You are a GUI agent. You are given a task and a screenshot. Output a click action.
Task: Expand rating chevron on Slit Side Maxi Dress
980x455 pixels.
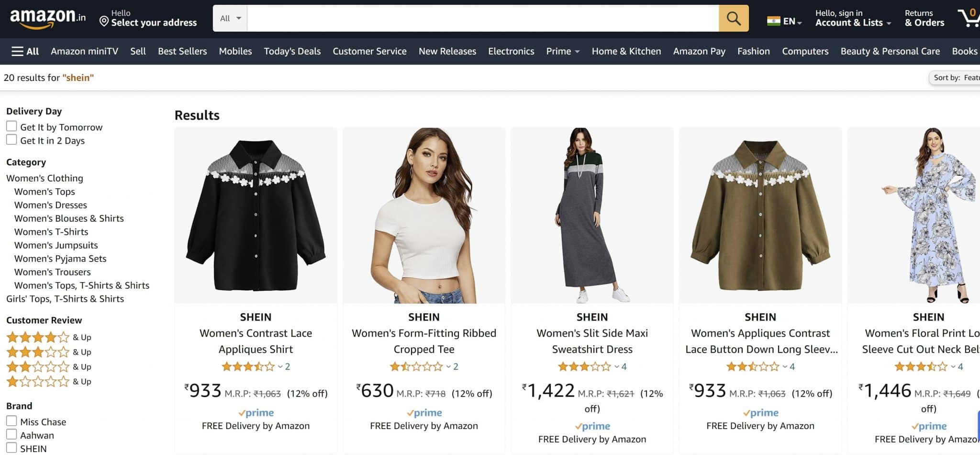coord(617,367)
